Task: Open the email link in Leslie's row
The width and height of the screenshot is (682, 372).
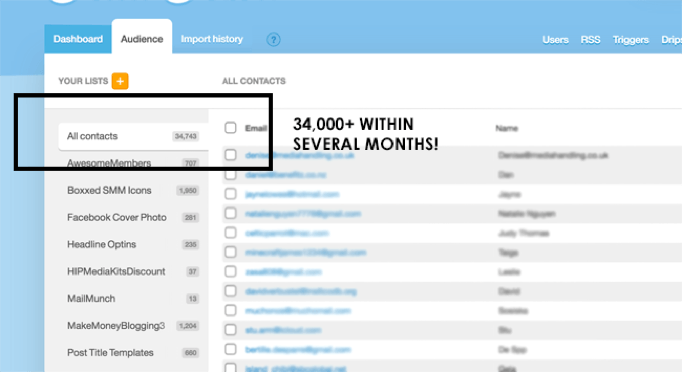Action: (x=283, y=272)
